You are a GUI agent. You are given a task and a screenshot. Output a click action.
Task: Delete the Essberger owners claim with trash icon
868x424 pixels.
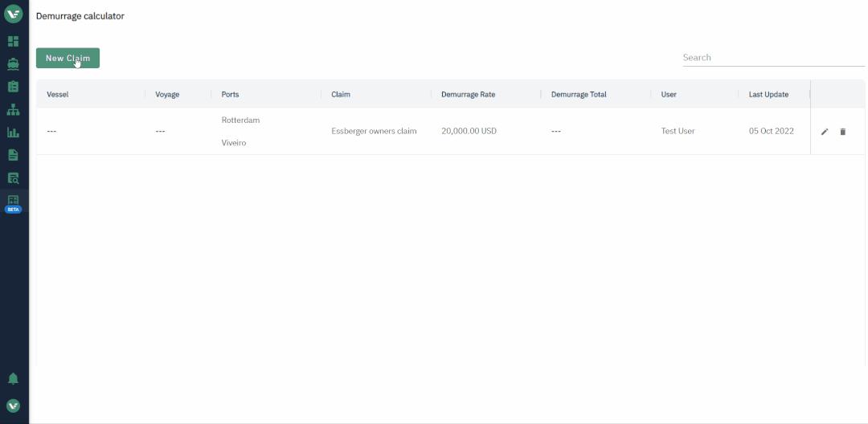point(842,132)
